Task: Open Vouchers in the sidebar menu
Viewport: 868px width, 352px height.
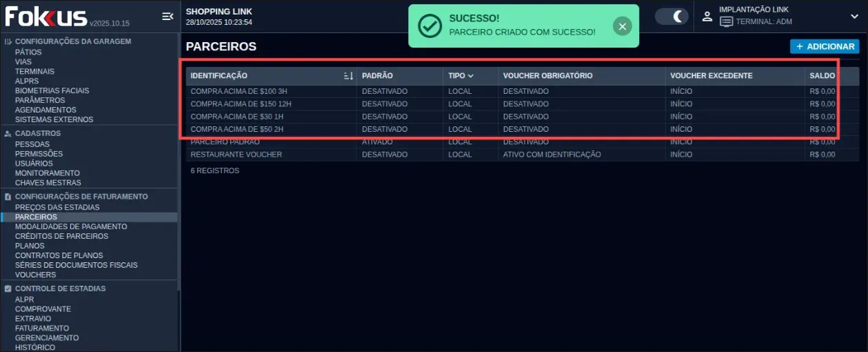Action: tap(35, 275)
